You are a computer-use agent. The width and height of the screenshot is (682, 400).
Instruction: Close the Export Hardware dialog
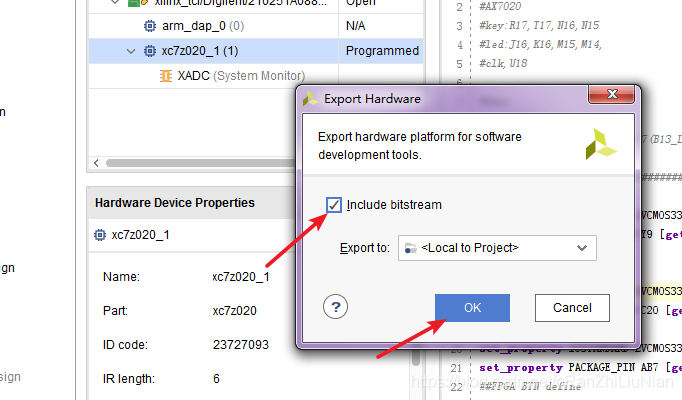pyautogui.click(x=611, y=94)
